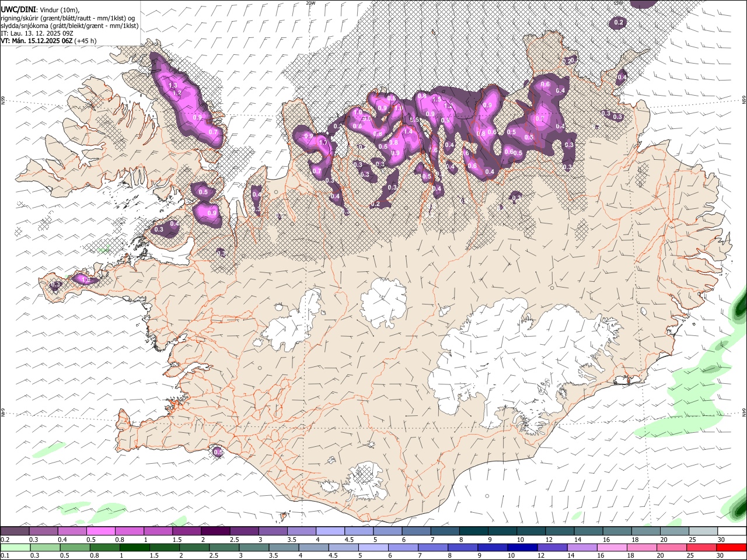This screenshot has height=560, width=747.
Task: Click the initial time line 'IT: Lau. 13. 12. 2025 09Z'
Action: (x=37, y=33)
